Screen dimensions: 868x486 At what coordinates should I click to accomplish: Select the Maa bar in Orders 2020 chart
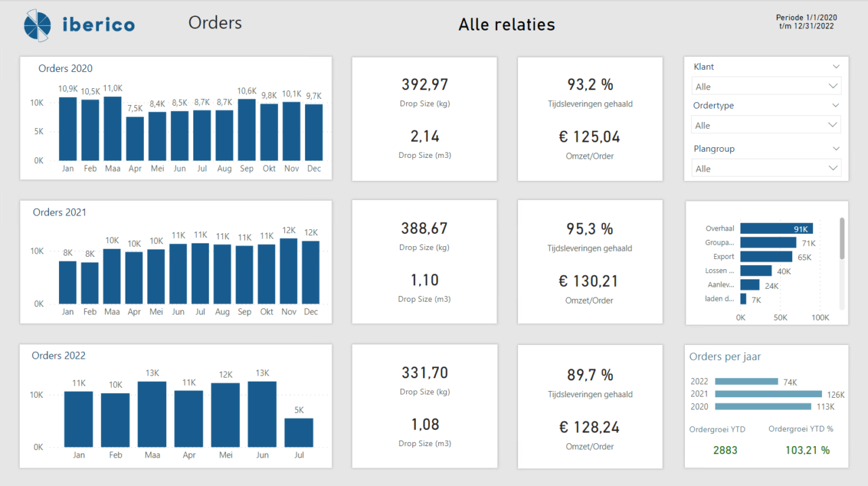click(113, 129)
